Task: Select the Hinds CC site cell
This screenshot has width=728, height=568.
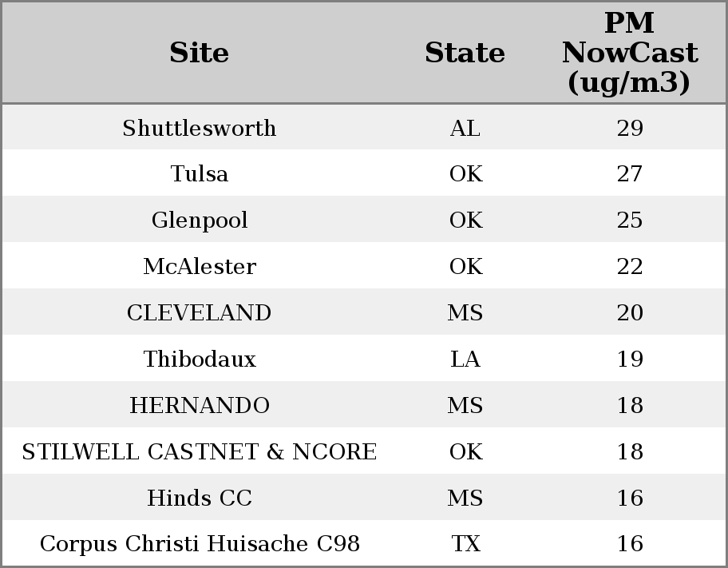Action: click(x=200, y=498)
